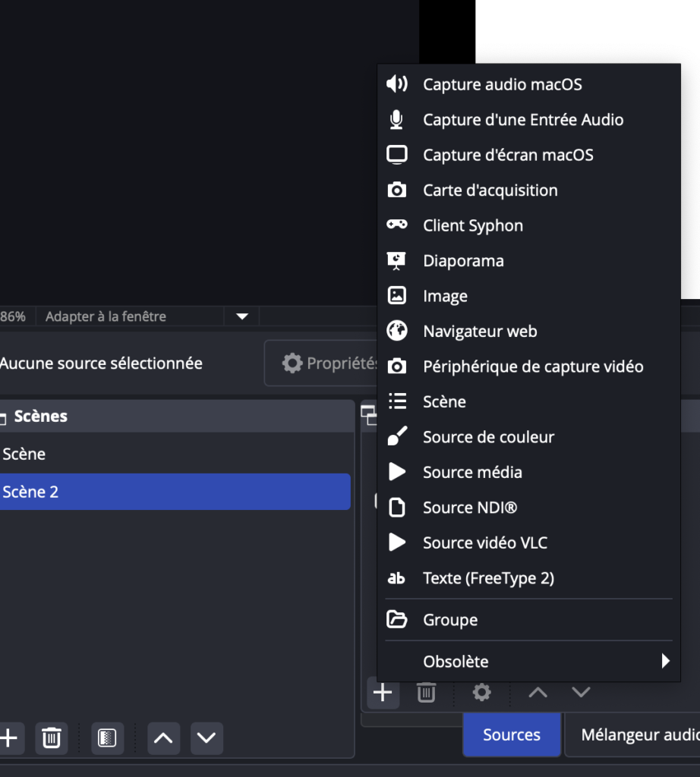Switch to the Sources tab
The image size is (700, 777).
click(512, 735)
